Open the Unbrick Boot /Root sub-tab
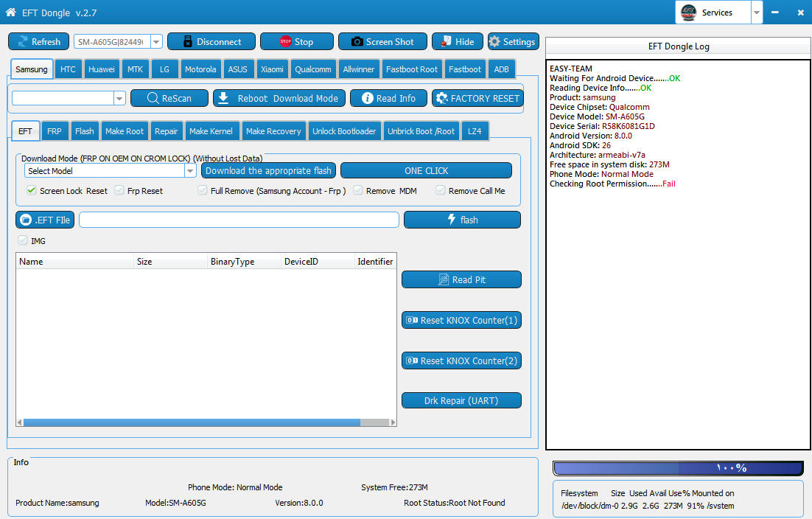This screenshot has height=519, width=812. pyautogui.click(x=421, y=131)
